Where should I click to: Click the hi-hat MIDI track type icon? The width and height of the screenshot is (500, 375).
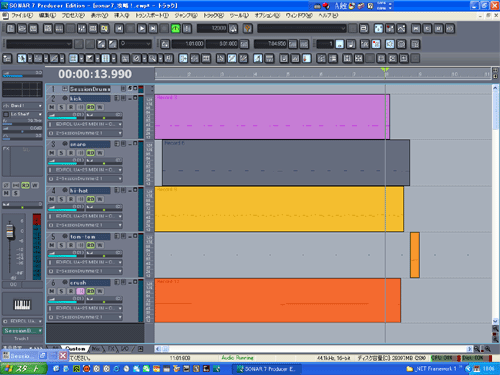click(65, 190)
